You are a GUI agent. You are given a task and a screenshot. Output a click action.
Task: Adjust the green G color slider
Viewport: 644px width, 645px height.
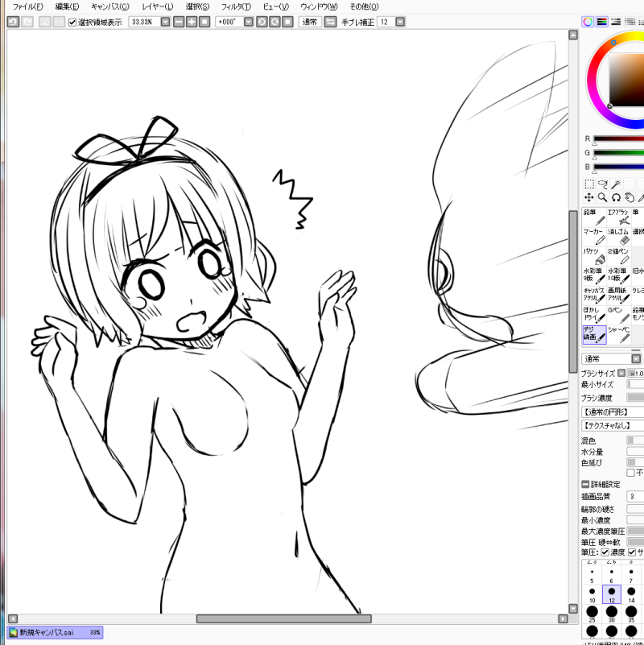point(618,153)
